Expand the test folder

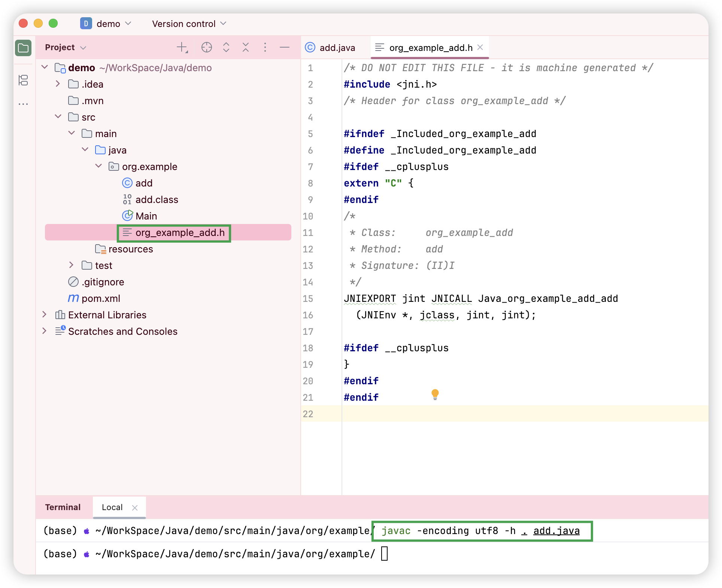pos(71,265)
